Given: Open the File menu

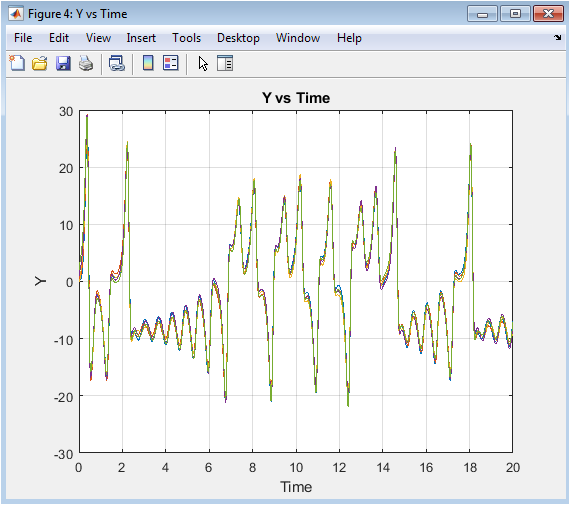Looking at the screenshot, I should click(x=23, y=38).
